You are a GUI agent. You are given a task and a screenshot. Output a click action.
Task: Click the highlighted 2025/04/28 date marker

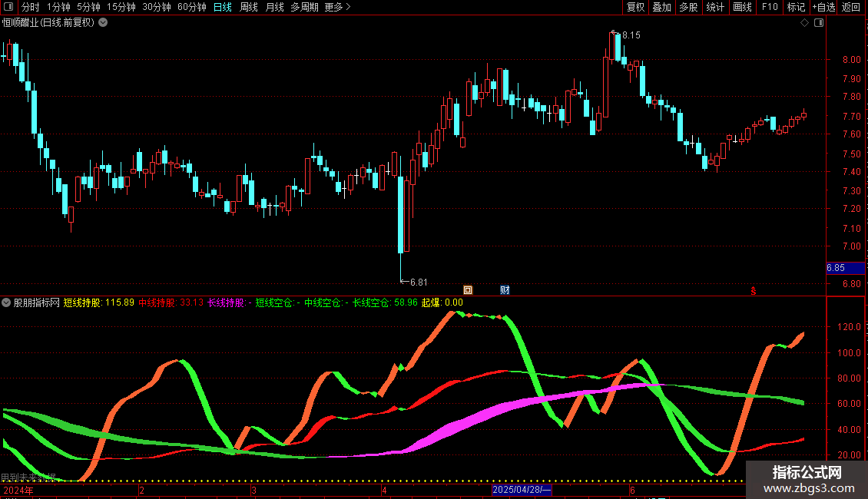point(522,490)
